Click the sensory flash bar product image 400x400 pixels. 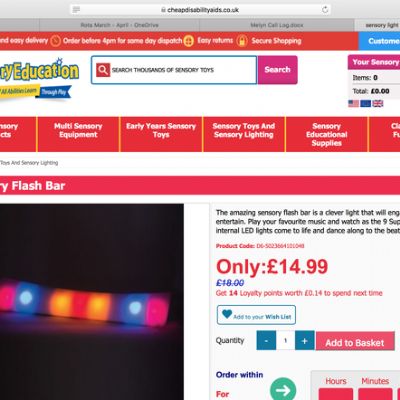tap(90, 302)
